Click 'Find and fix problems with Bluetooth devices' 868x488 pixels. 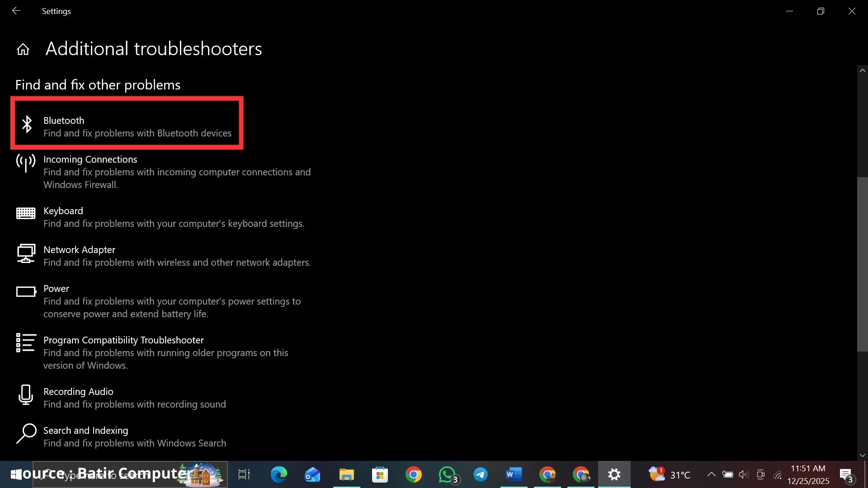pyautogui.click(x=137, y=133)
